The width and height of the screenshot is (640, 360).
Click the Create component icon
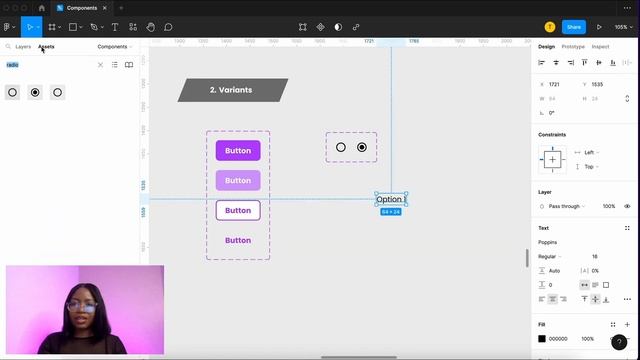[x=320, y=27]
